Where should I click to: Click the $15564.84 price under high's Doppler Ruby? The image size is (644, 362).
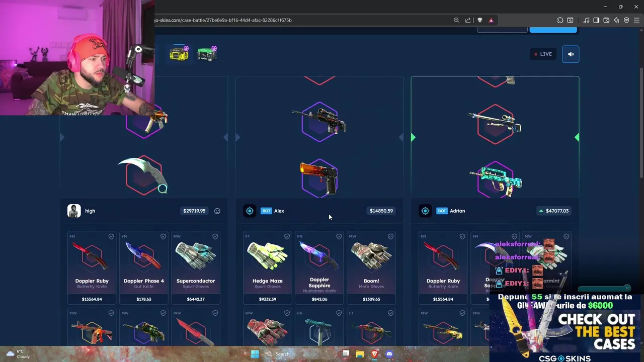pyautogui.click(x=92, y=299)
